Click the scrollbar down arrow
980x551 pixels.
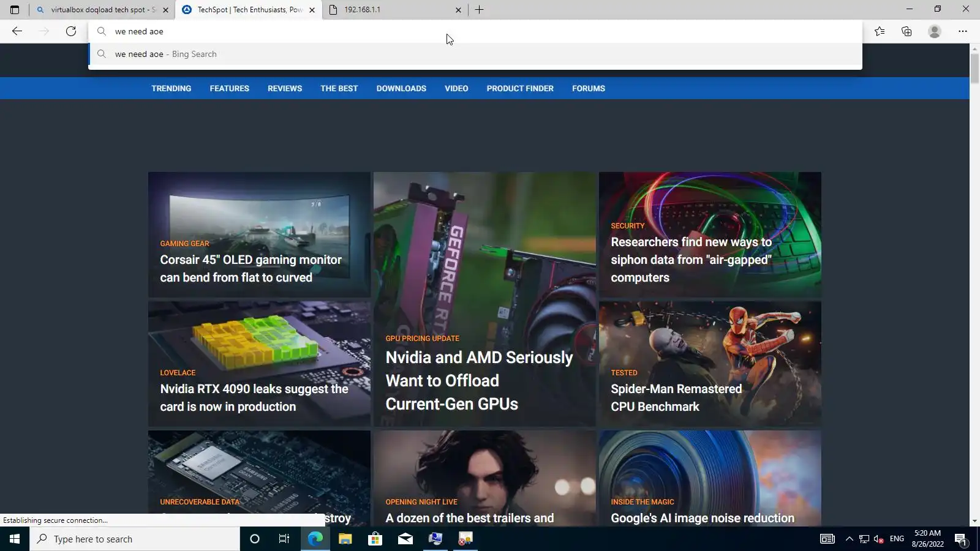pyautogui.click(x=974, y=521)
